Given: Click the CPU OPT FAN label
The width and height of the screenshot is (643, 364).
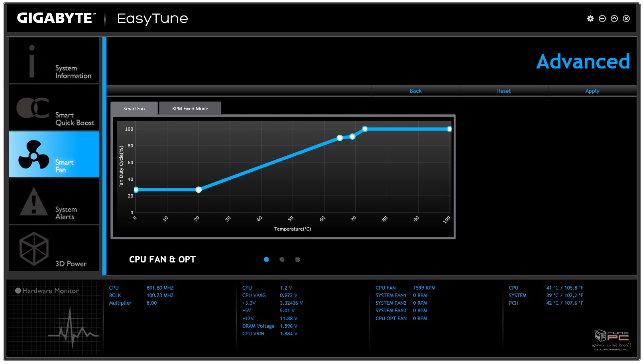Looking at the screenshot, I should [x=391, y=318].
